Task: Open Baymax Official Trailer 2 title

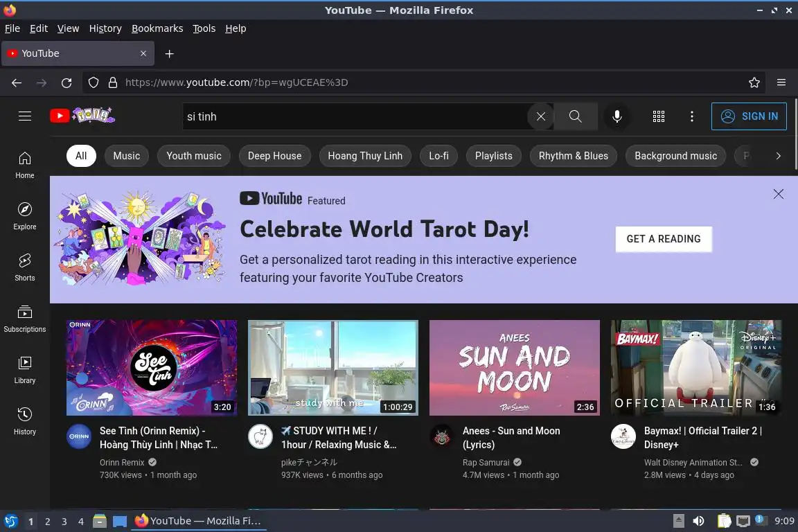Action: [x=703, y=438]
